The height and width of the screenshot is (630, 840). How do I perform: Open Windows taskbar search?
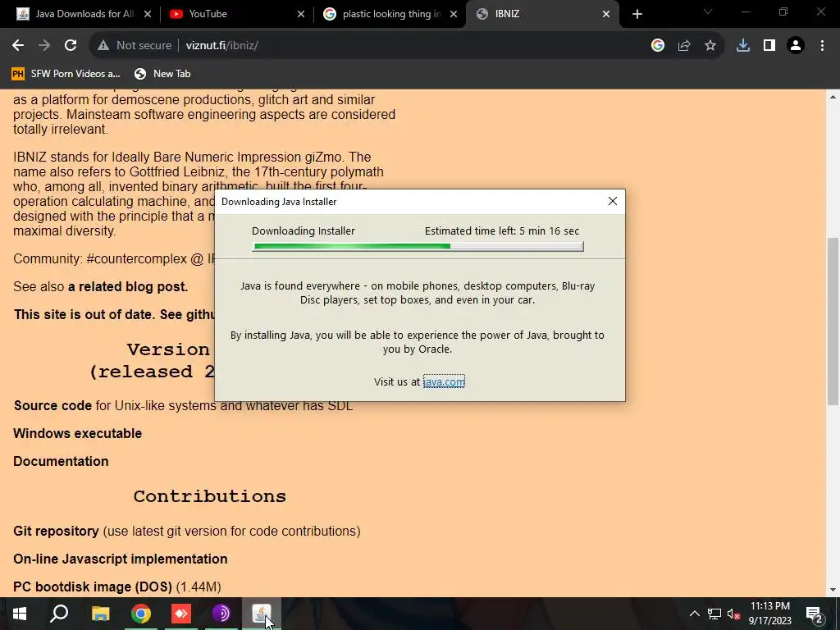(59, 614)
